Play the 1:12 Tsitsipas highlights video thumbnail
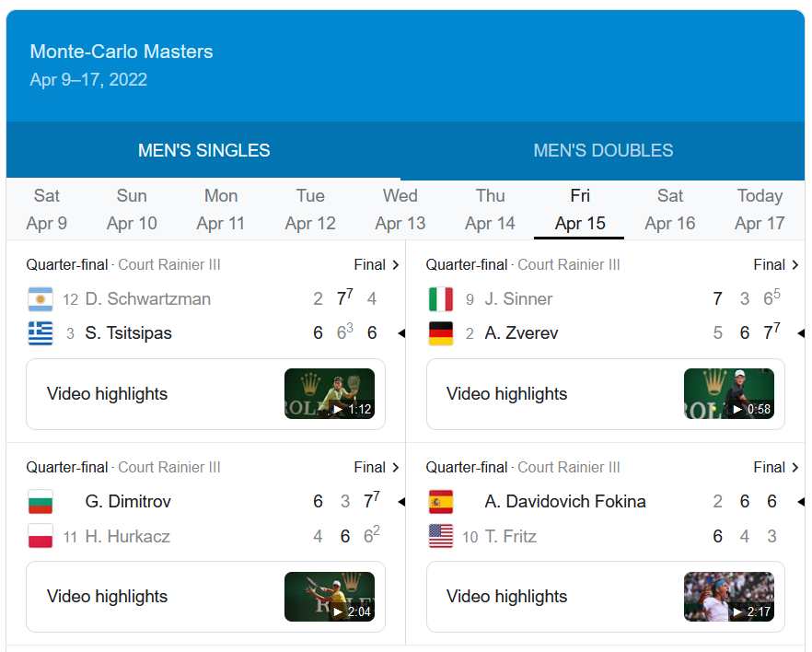This screenshot has height=652, width=812. click(330, 393)
